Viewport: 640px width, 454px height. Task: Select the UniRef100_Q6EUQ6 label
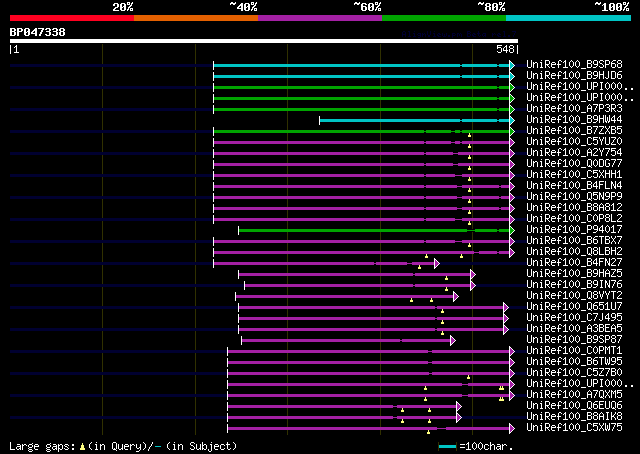[574, 406]
